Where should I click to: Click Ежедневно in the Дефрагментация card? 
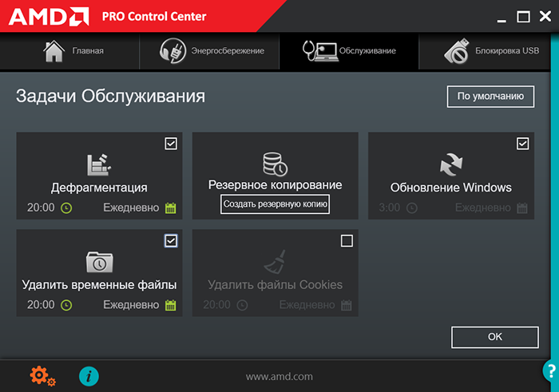(131, 208)
